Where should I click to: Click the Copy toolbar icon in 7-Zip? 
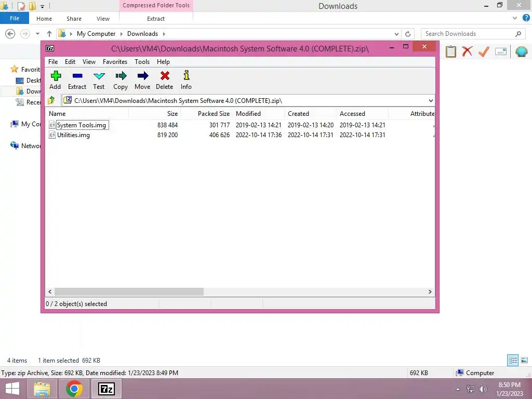click(x=121, y=76)
